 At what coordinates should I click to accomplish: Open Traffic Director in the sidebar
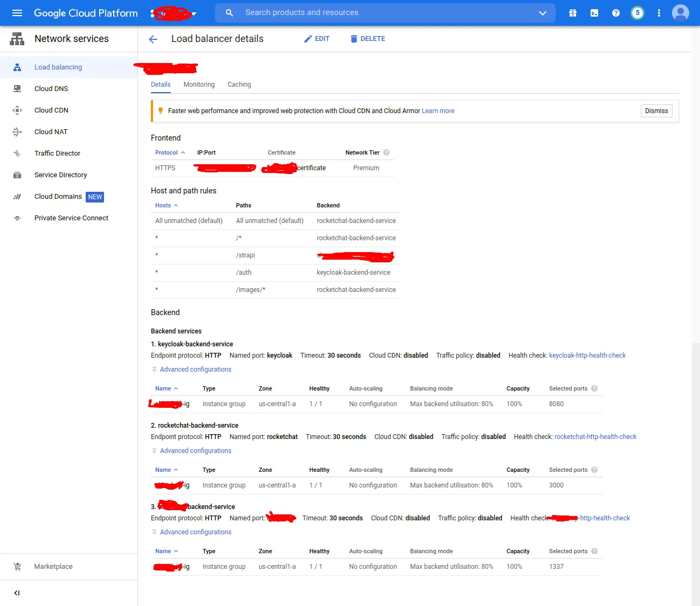click(x=57, y=154)
